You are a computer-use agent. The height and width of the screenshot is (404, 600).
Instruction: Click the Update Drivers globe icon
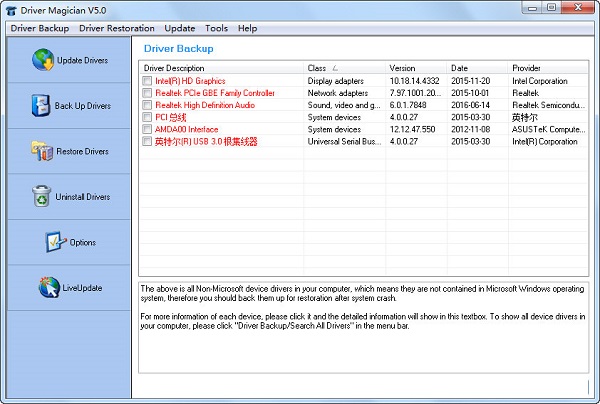[43, 60]
